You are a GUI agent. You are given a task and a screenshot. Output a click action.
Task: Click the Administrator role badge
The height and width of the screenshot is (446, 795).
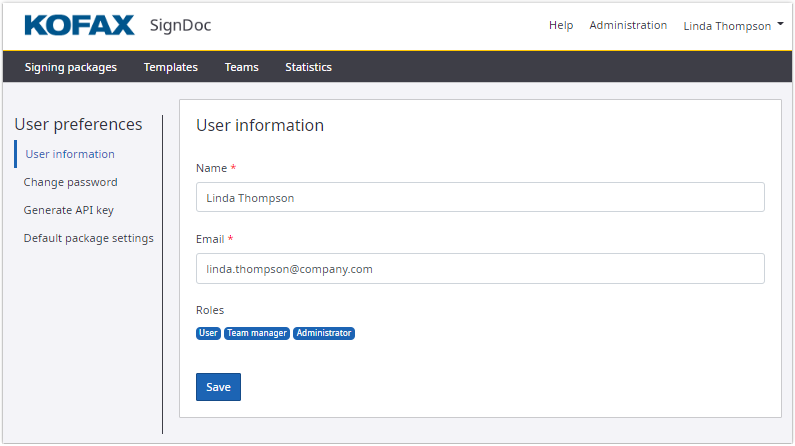coord(324,333)
